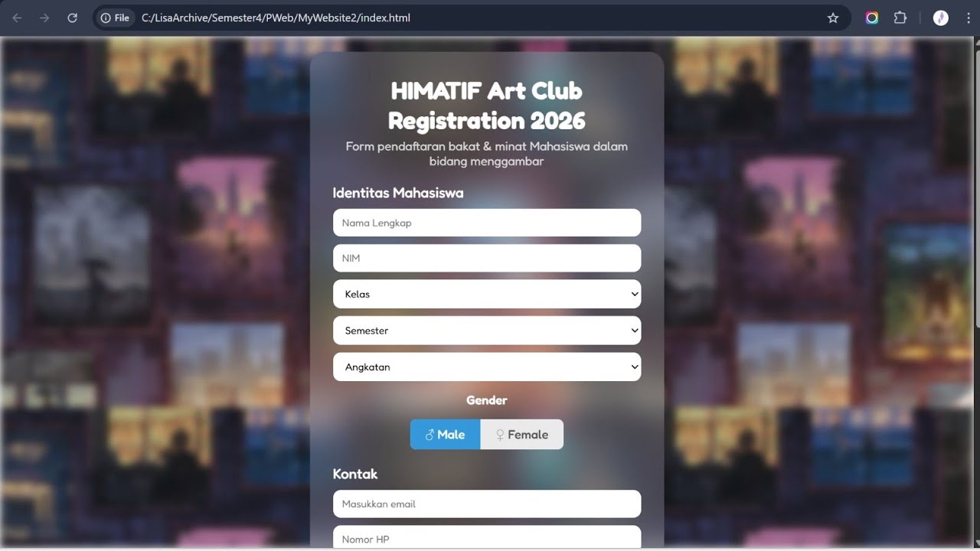Open the browser profile avatar
The image size is (980, 551).
coord(941,18)
